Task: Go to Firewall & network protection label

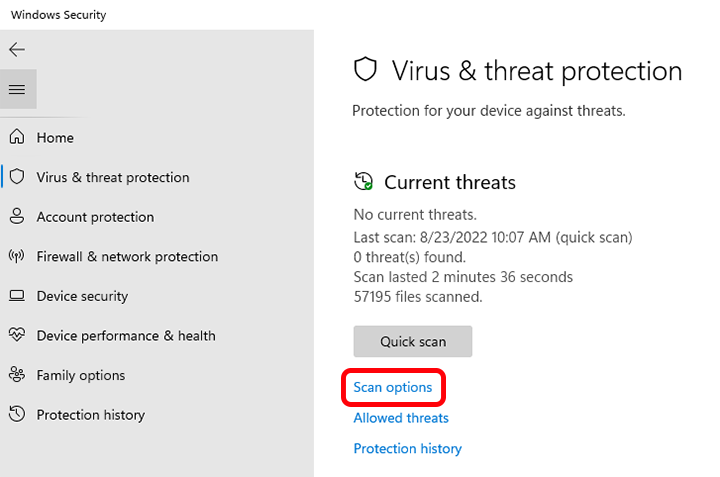Action: 127,257
